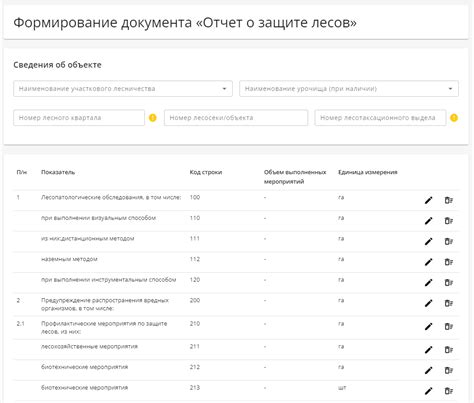Click the «Номер лесного квартала» field
Image resolution: width=474 pixels, height=403 pixels.
point(79,118)
